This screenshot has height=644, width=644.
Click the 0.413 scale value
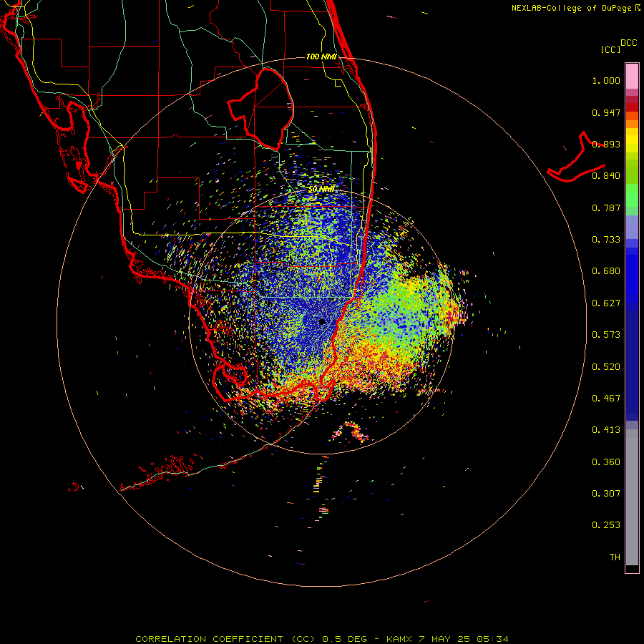click(x=606, y=430)
